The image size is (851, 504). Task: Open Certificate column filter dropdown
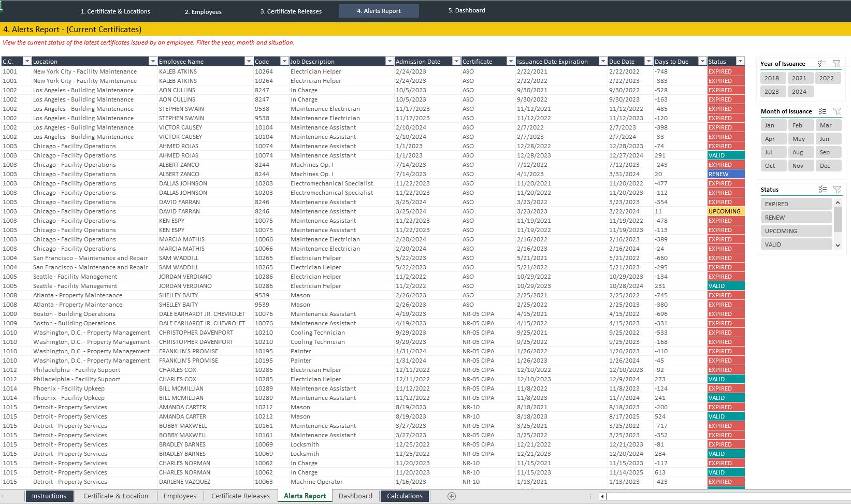click(511, 61)
